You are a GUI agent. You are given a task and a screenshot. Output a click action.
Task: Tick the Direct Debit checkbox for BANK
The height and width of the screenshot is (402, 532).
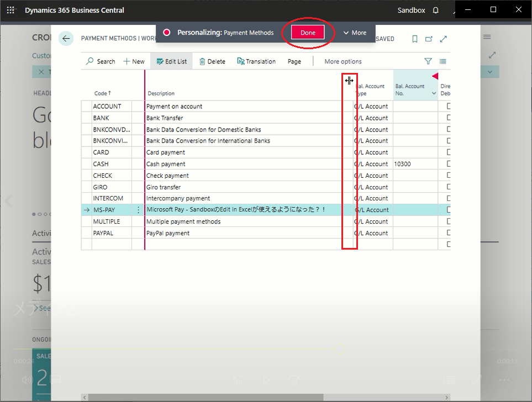point(449,118)
